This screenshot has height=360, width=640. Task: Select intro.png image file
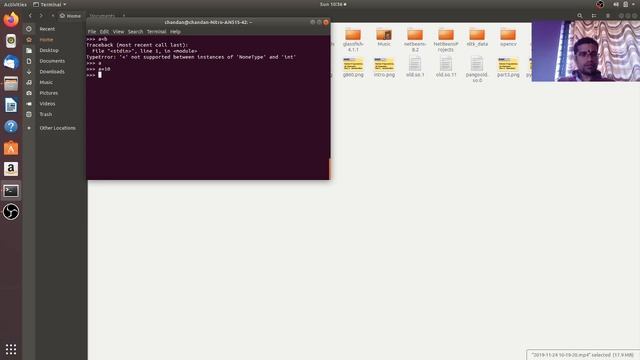[x=384, y=67]
